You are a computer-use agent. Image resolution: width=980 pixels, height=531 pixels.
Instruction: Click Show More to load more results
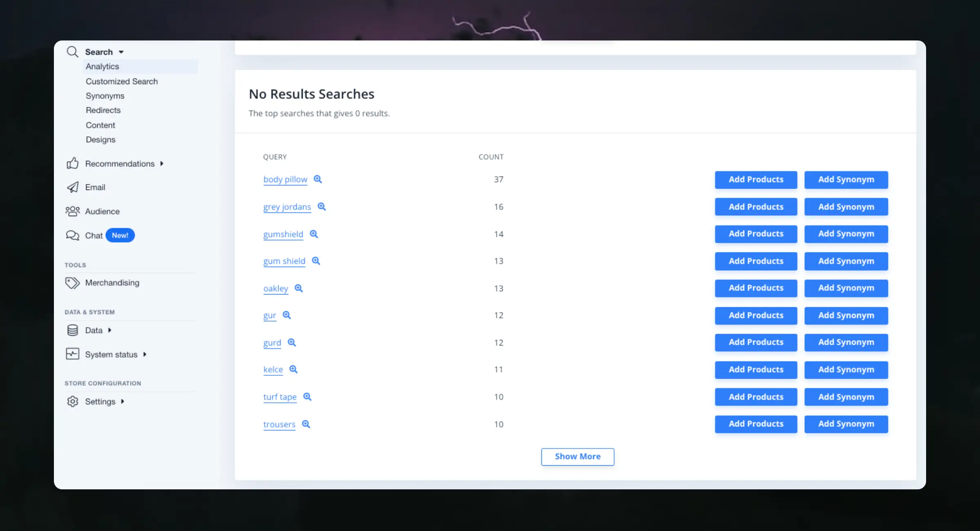(577, 456)
